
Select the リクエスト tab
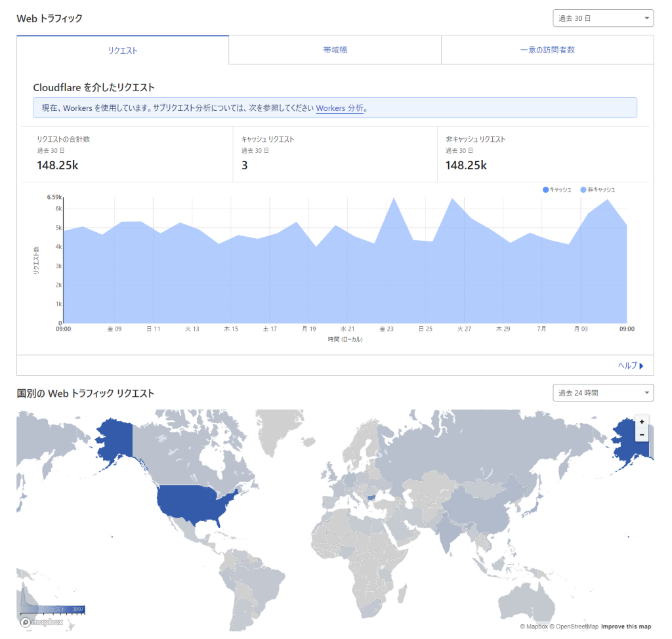(x=123, y=50)
